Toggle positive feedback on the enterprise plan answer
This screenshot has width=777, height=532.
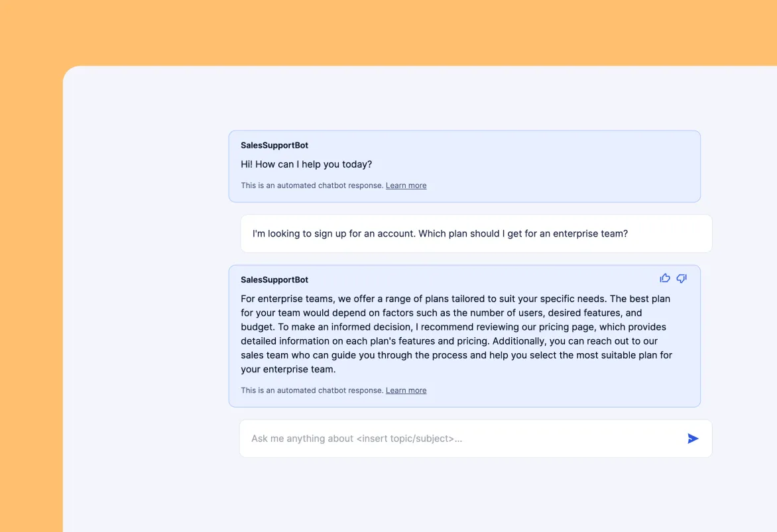(x=665, y=278)
